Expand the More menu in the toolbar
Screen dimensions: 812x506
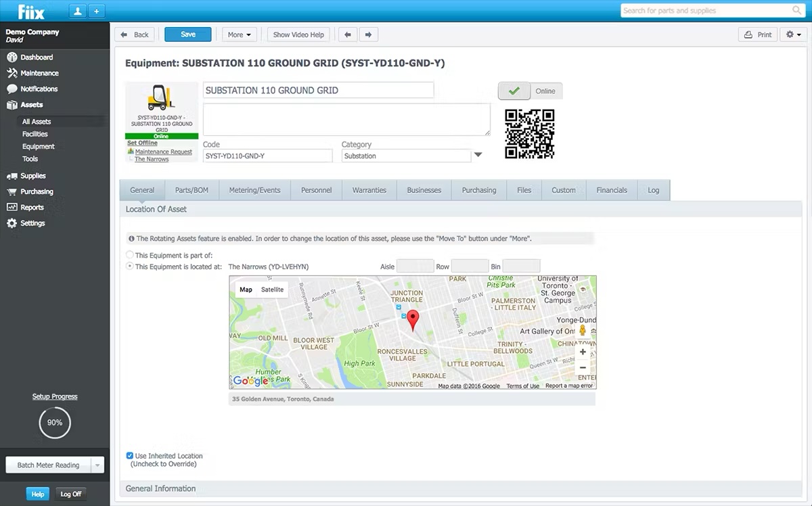click(239, 34)
